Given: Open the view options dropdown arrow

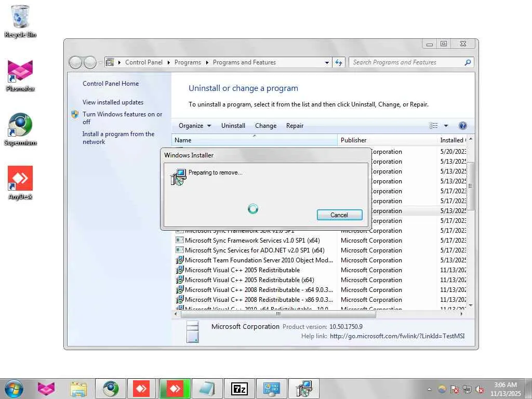Looking at the screenshot, I should [x=446, y=126].
